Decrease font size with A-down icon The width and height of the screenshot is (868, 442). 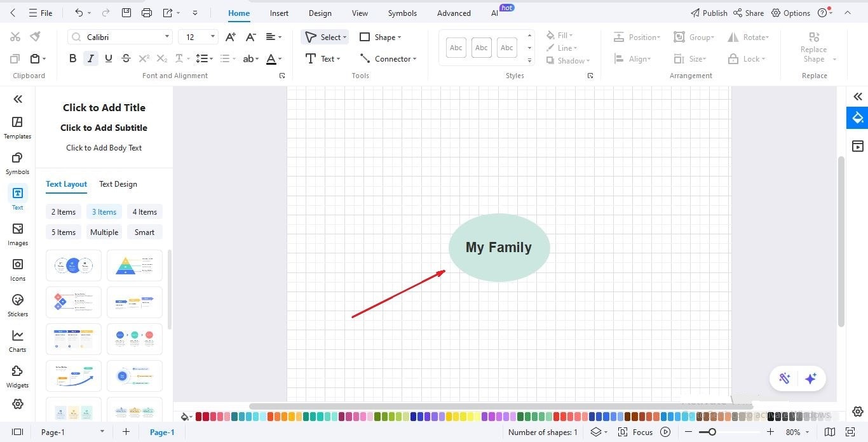251,37
